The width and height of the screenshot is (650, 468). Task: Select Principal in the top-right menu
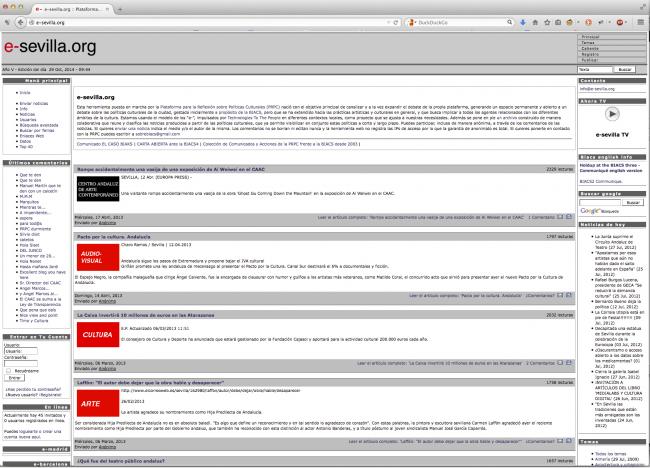pyautogui.click(x=591, y=36)
